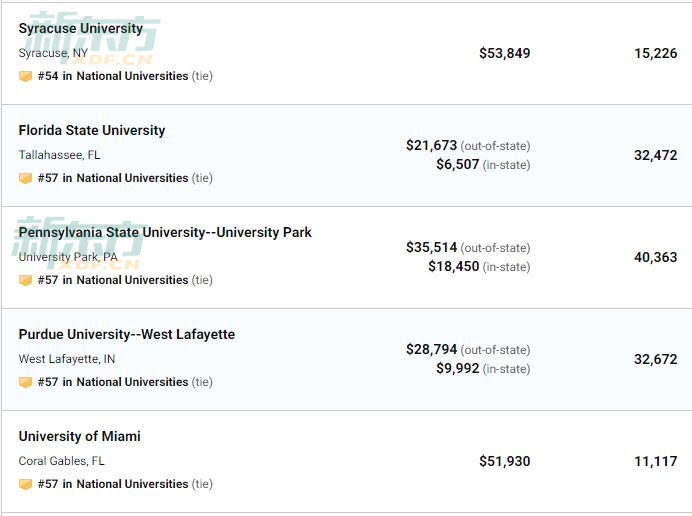Click Florida State's $21,673 out-of-state tuition
The width and height of the screenshot is (692, 516).
(431, 146)
